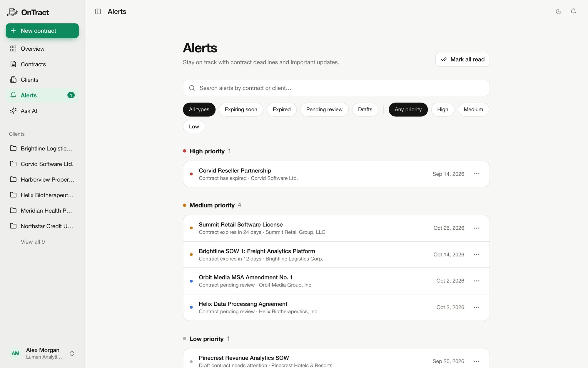Screen dimensions: 588x368
Task: Open notifications bell in top bar
Action: coord(573,11)
